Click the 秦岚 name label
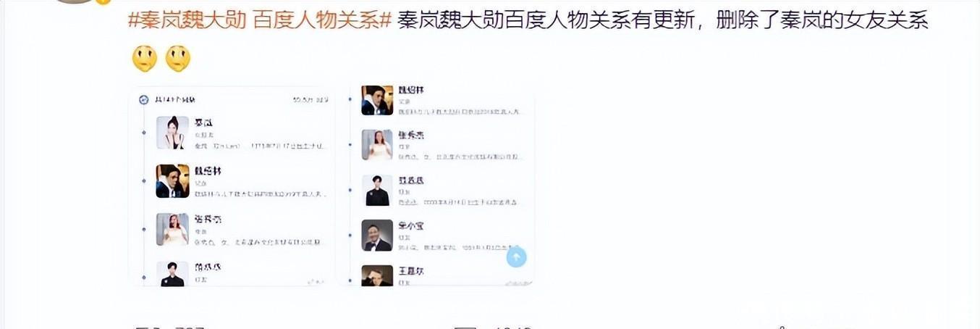 click(203, 122)
